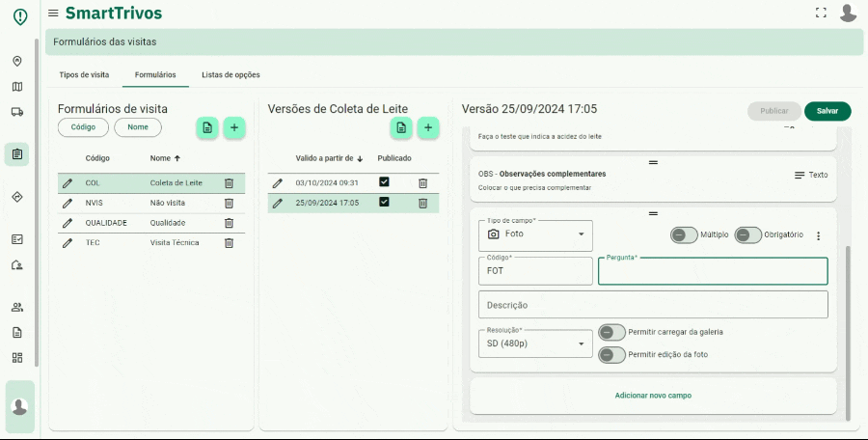Screen dimensions: 868x440
Task: Delete version 03/10/2024 09:31
Action: [423, 183]
